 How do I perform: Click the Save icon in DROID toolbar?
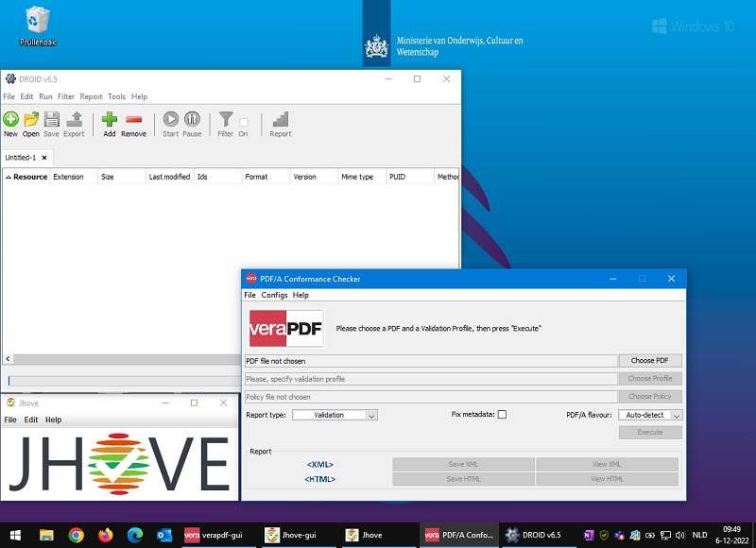pyautogui.click(x=51, y=124)
